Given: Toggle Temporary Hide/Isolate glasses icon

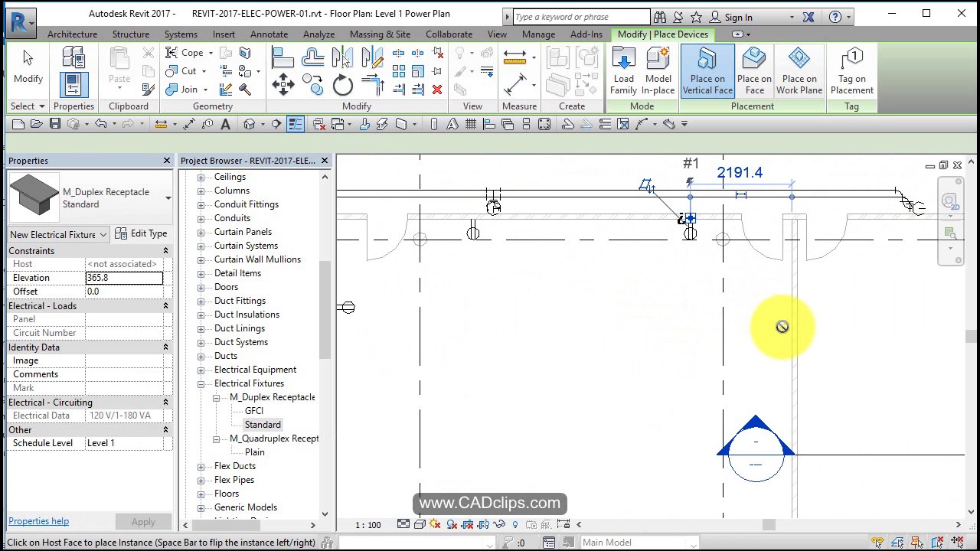Looking at the screenshot, I should [498, 524].
